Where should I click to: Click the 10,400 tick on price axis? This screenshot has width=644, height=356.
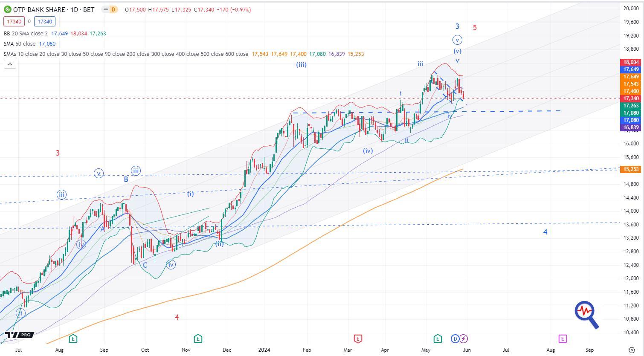tap(631, 332)
